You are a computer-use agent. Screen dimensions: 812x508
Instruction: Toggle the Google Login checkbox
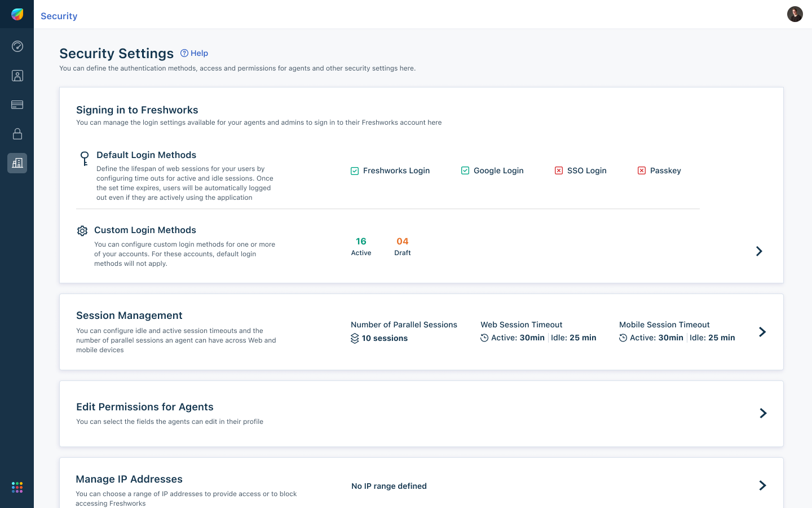[x=465, y=171]
